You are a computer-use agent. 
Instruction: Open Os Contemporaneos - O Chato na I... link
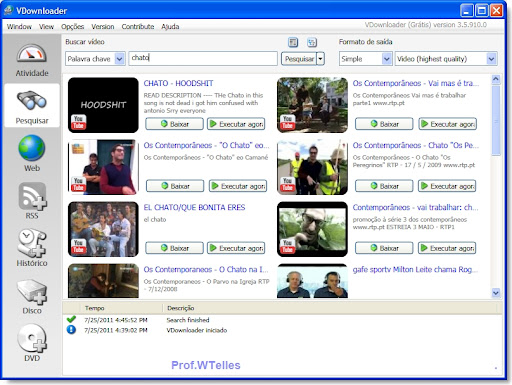click(x=206, y=269)
